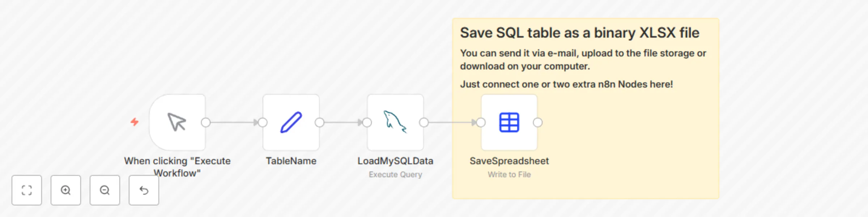The image size is (868, 217).
Task: Click the 'SaveSpreadsheet' node label
Action: pos(509,161)
